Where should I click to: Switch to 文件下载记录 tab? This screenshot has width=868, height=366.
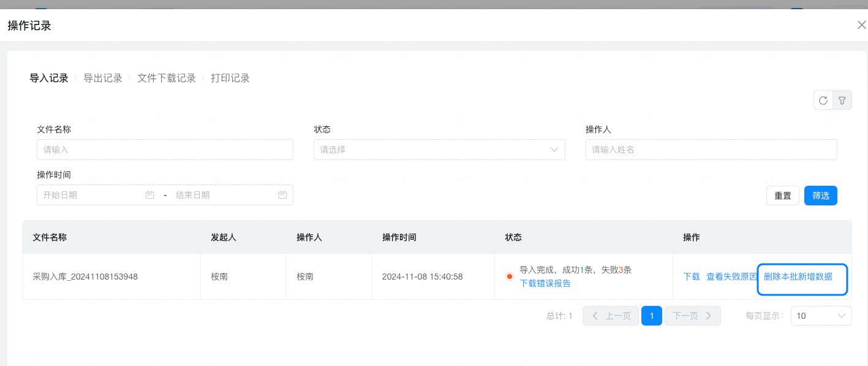click(167, 78)
